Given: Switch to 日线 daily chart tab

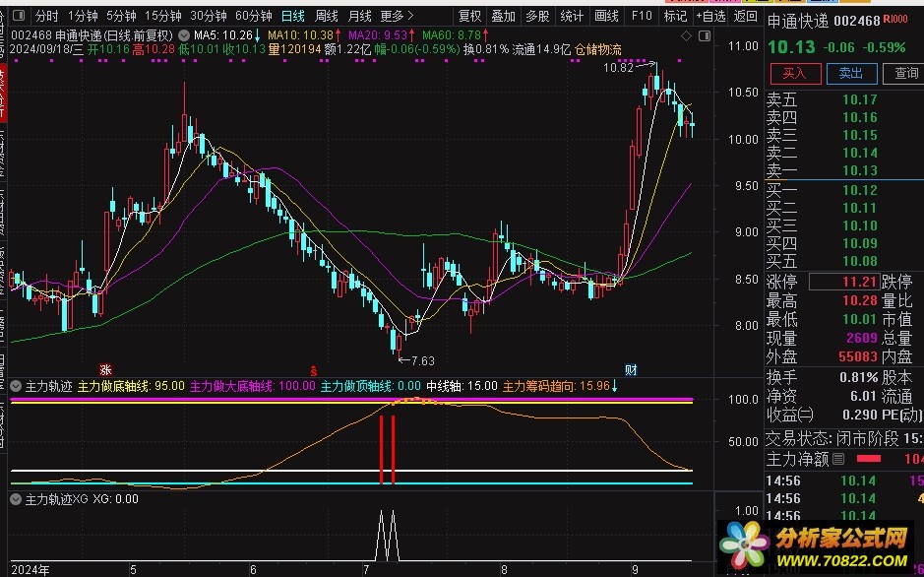Looking at the screenshot, I should [293, 16].
